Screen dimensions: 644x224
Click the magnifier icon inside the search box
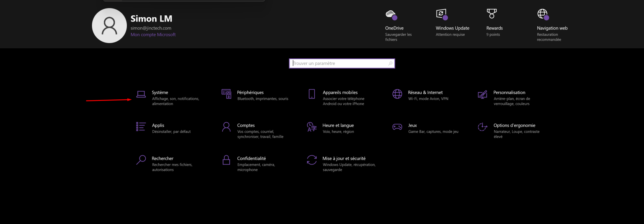[x=390, y=63]
